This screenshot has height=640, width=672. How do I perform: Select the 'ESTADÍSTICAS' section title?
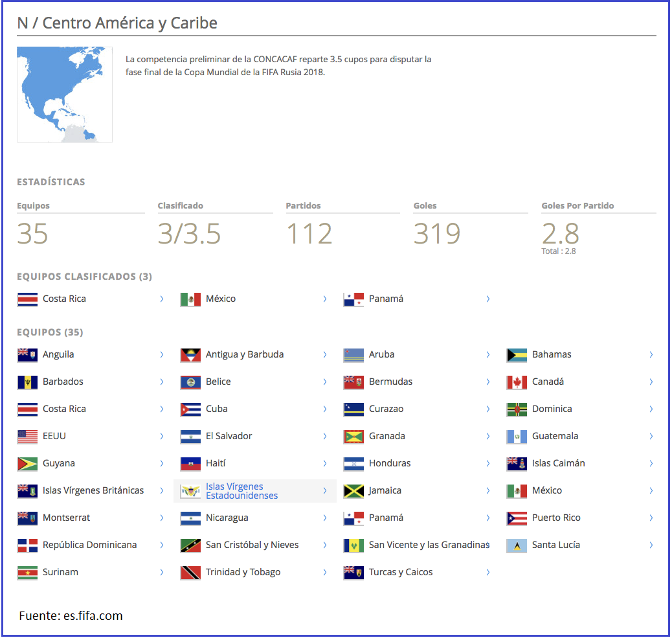(x=51, y=182)
